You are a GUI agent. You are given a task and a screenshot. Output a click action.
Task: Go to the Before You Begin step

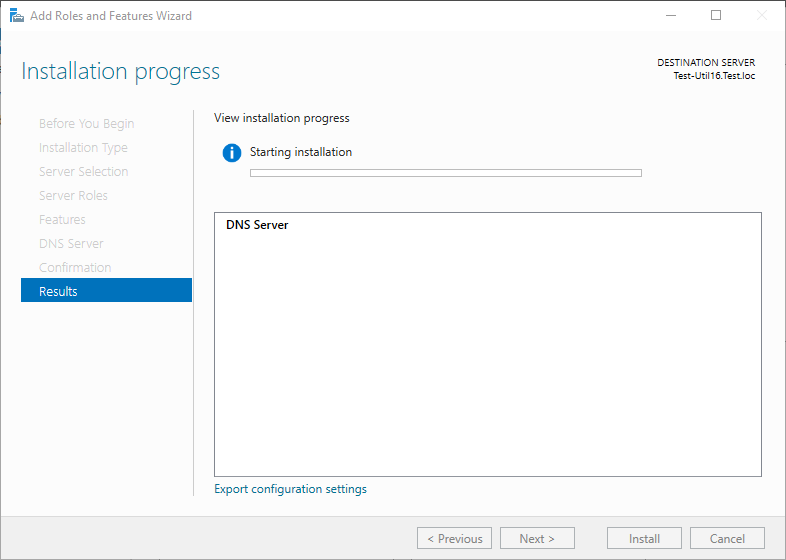[86, 123]
